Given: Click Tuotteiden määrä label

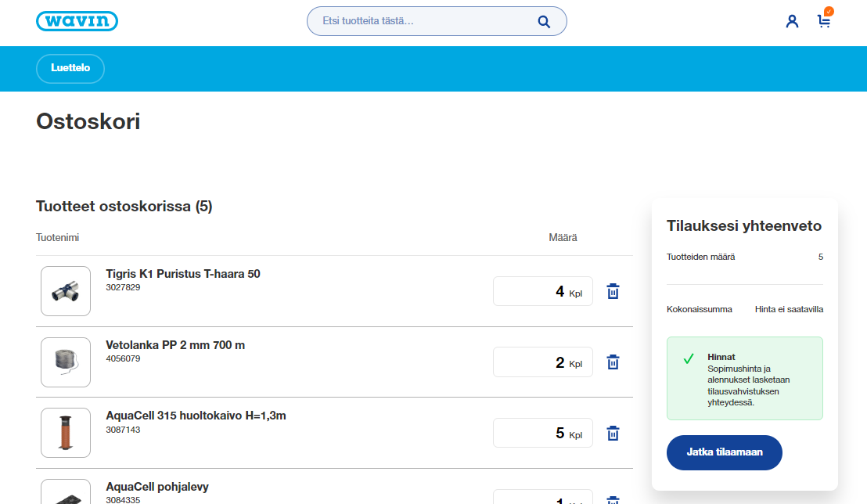Looking at the screenshot, I should click(x=700, y=257).
